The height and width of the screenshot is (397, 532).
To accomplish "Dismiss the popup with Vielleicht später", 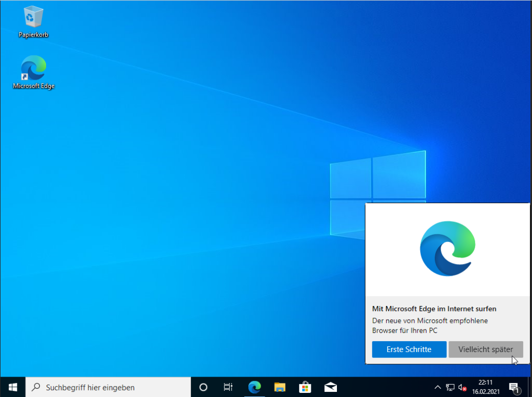I will [x=485, y=349].
